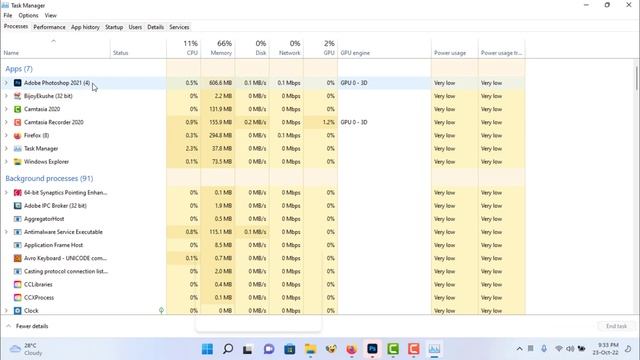Expand the Camtasia 2020 process row

[6, 109]
